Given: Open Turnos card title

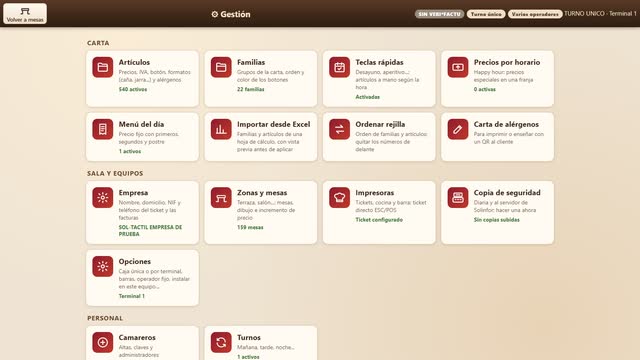Looking at the screenshot, I should click(x=249, y=338).
